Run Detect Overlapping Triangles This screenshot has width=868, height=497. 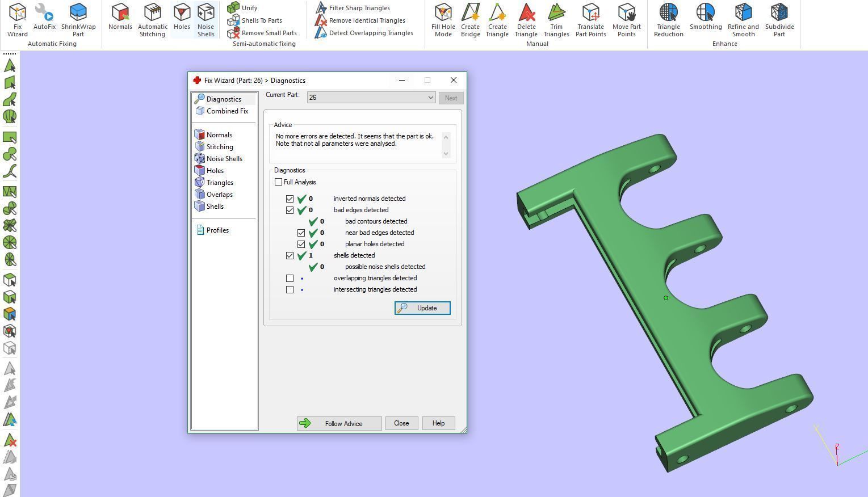[x=364, y=33]
